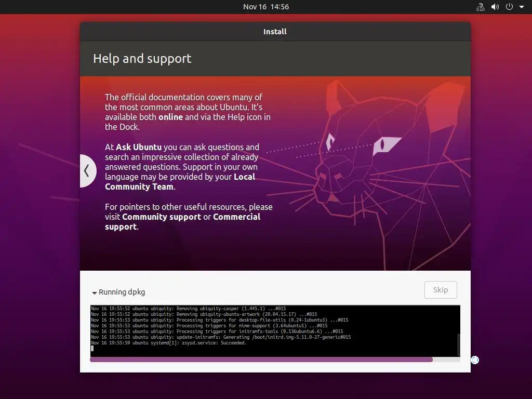Select log line mentioning initramfs-tools
The height and width of the screenshot is (399, 532).
[x=217, y=331]
